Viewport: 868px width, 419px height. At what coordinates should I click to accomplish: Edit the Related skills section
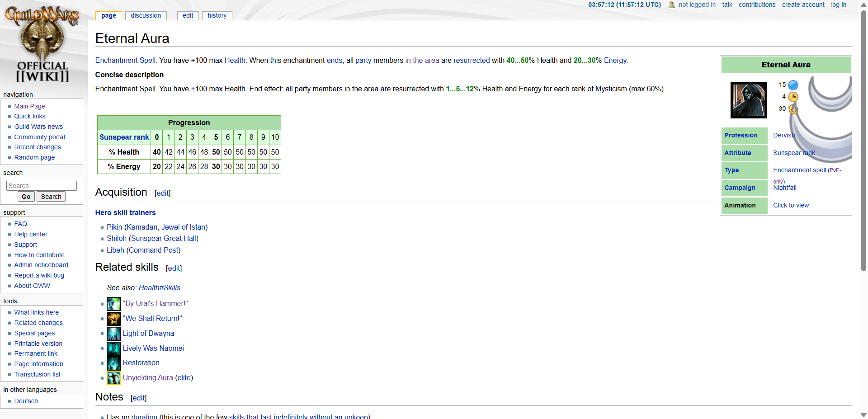pyautogui.click(x=174, y=268)
